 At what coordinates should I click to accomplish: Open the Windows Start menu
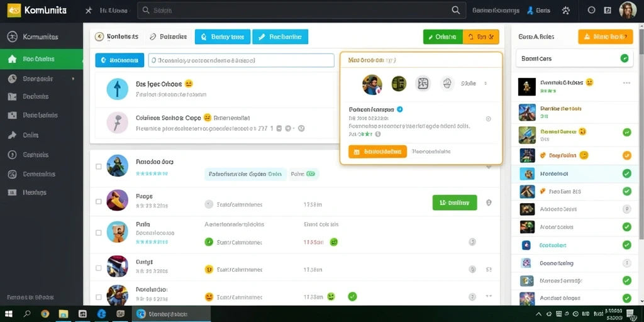pos(9,314)
